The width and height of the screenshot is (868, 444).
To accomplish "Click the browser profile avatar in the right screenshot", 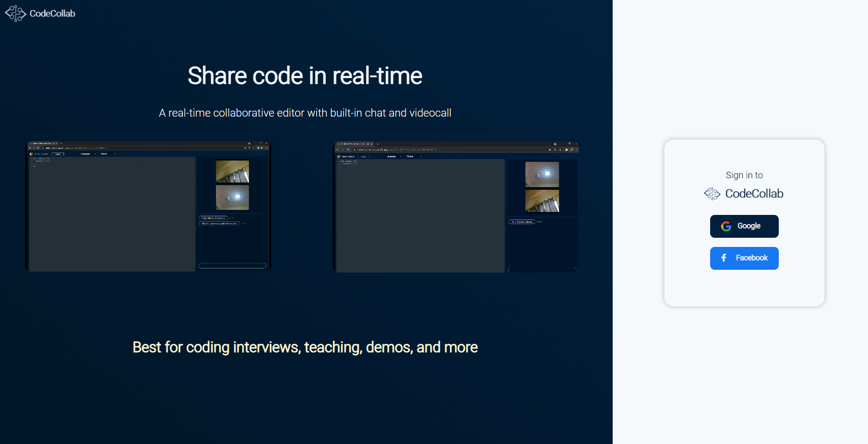I will pos(572,150).
